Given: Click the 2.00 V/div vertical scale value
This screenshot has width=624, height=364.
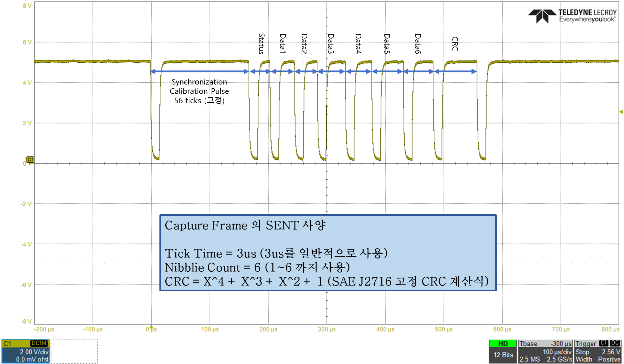Looking at the screenshot, I should (x=34, y=352).
